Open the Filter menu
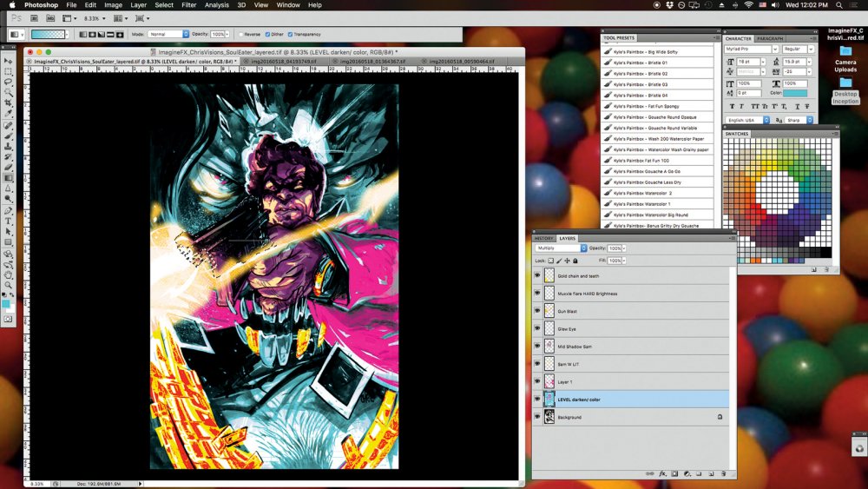 [188, 5]
